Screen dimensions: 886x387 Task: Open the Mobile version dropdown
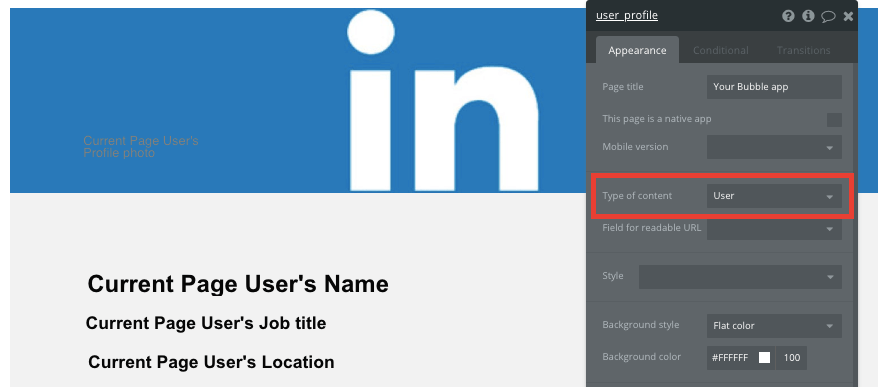click(774, 147)
